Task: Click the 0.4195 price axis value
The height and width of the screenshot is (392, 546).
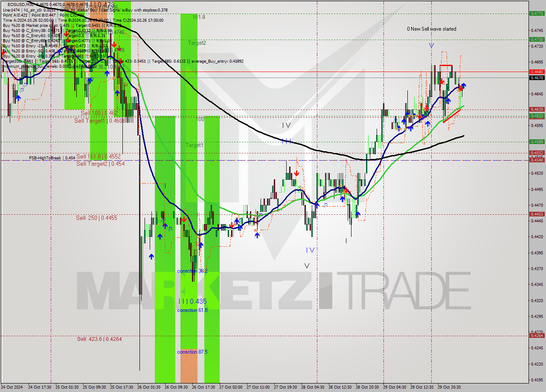Action: pyautogui.click(x=537, y=380)
